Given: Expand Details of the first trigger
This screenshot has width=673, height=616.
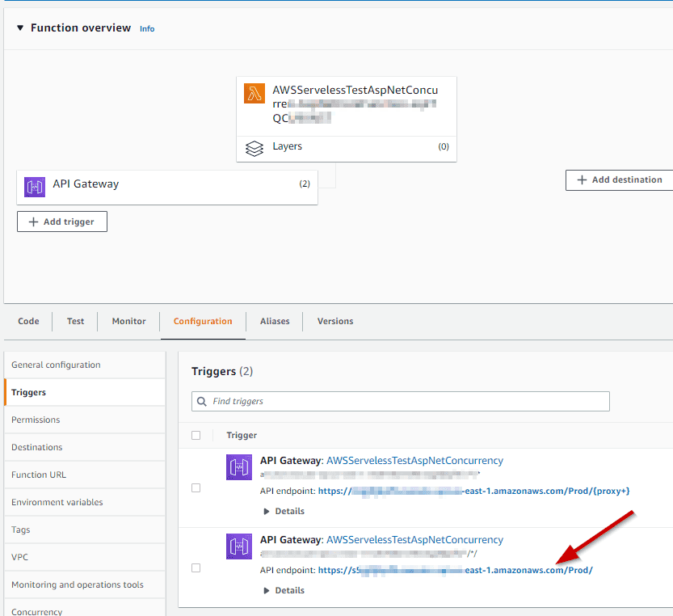Looking at the screenshot, I should click(284, 511).
